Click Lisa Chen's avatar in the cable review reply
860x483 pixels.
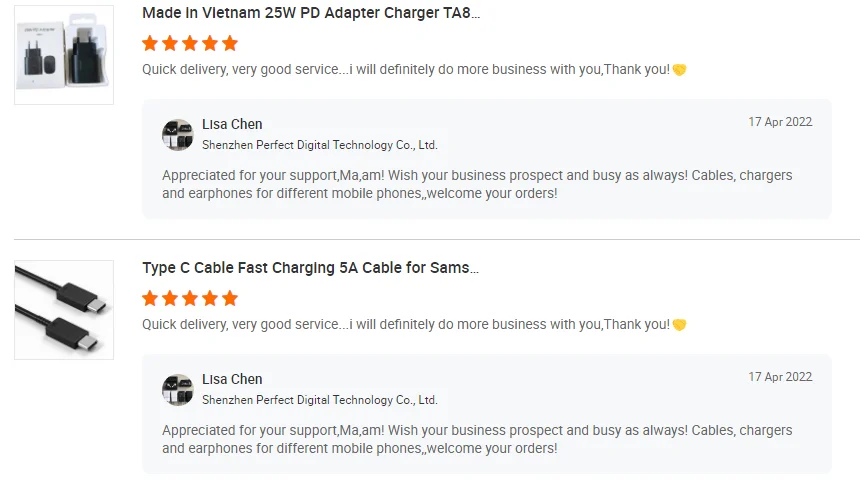(178, 390)
